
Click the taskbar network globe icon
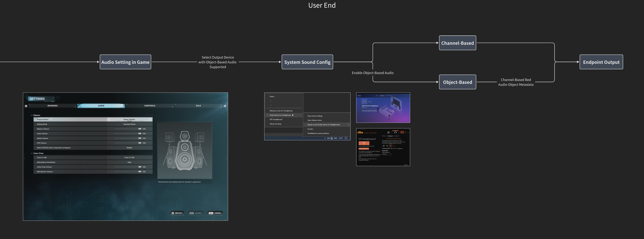(x=331, y=138)
